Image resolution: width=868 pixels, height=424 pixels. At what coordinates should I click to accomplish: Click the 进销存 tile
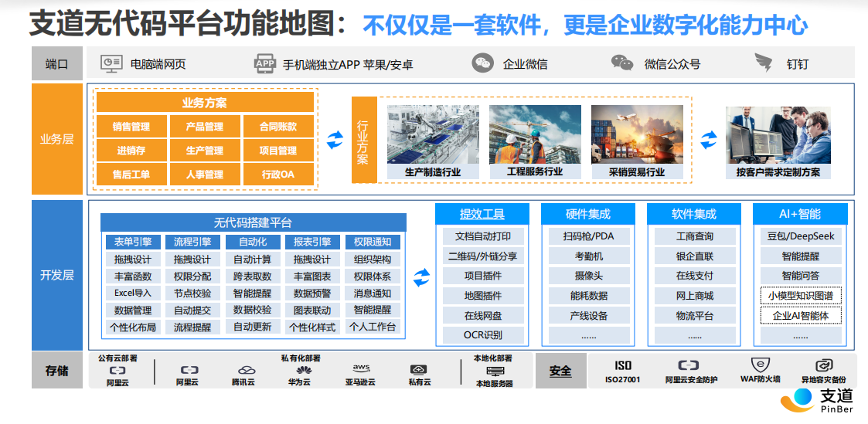click(131, 151)
